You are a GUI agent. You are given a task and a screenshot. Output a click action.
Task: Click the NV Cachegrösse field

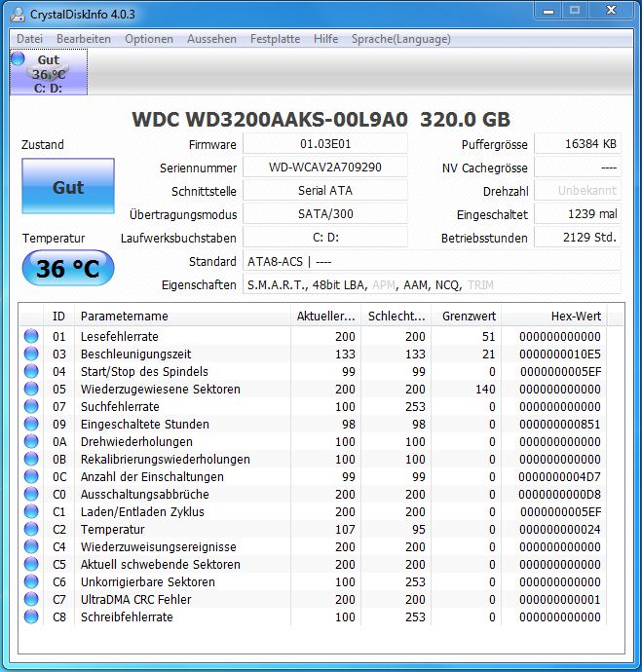[x=578, y=168]
